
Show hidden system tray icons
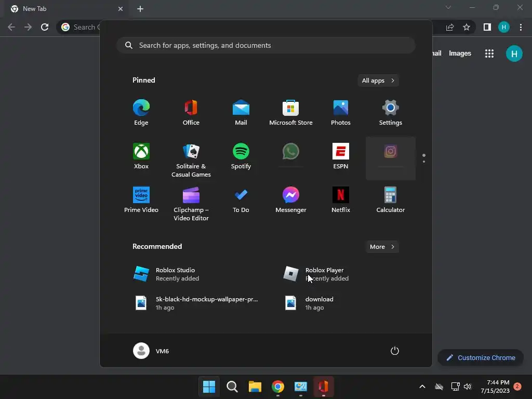422,387
